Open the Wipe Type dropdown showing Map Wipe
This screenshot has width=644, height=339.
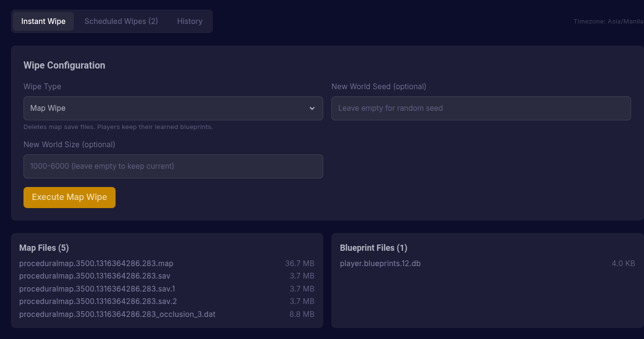click(168, 108)
